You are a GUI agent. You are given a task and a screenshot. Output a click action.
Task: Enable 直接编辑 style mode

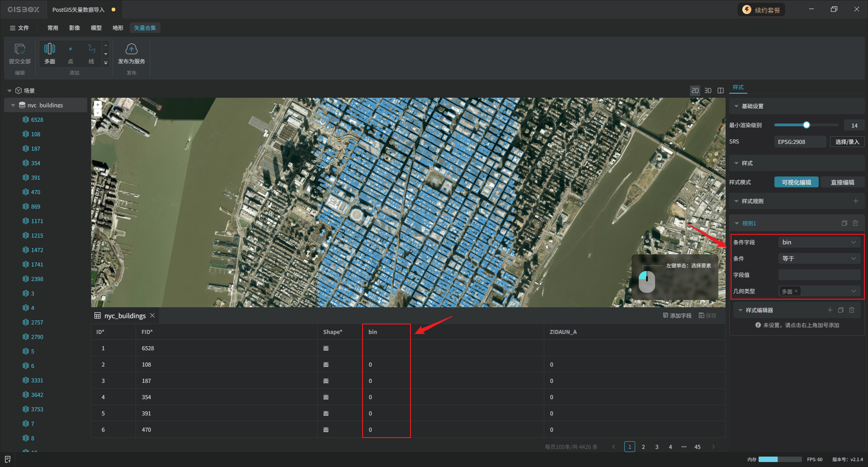[842, 182]
